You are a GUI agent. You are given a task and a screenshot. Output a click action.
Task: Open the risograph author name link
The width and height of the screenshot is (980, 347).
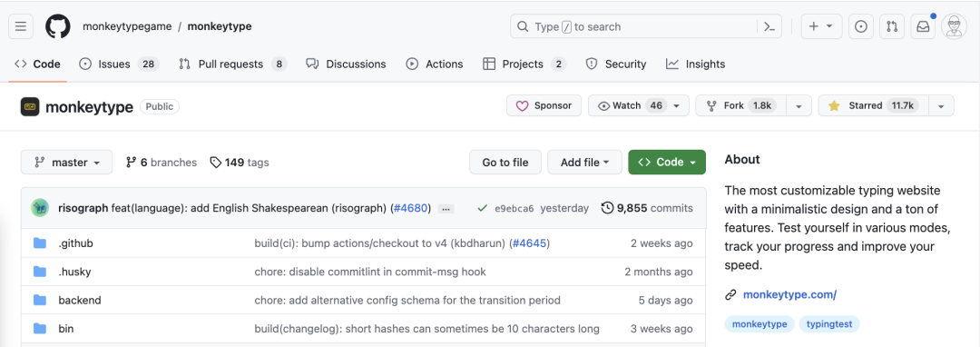[x=83, y=208]
